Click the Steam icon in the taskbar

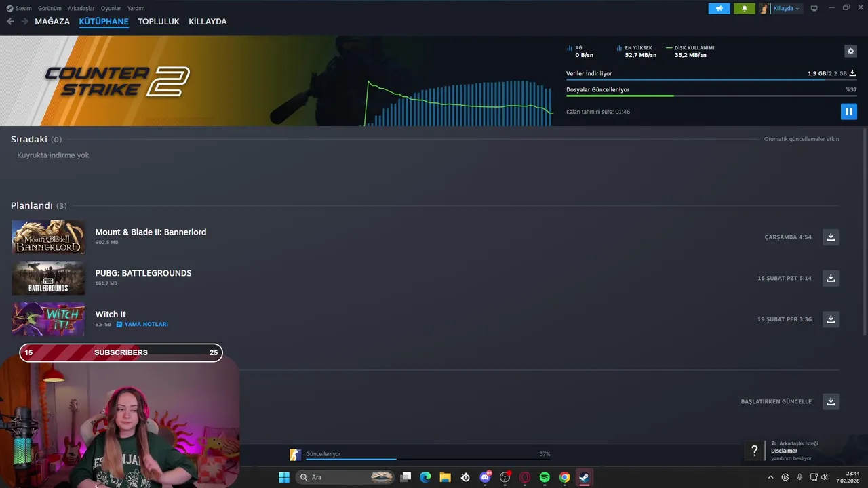point(584,477)
